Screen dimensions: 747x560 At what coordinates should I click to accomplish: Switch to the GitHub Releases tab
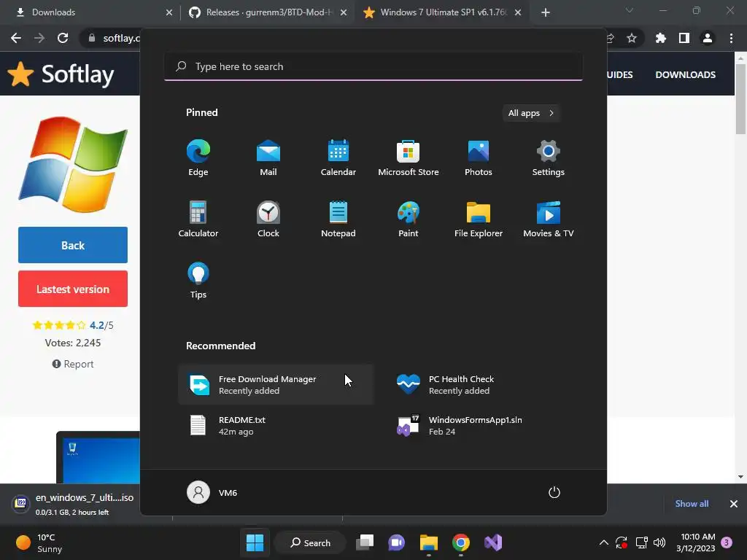[267, 12]
